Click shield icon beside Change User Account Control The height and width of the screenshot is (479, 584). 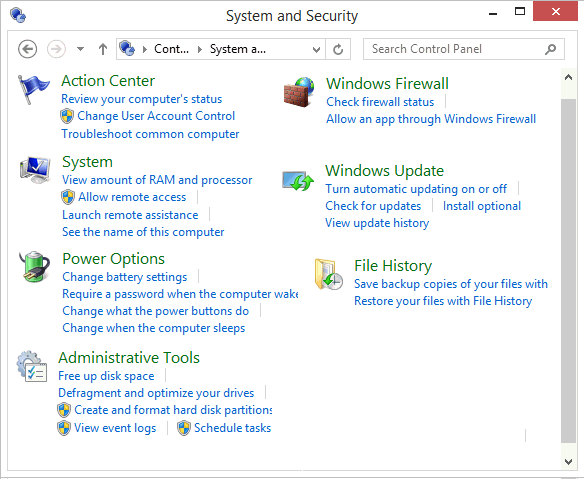click(67, 116)
